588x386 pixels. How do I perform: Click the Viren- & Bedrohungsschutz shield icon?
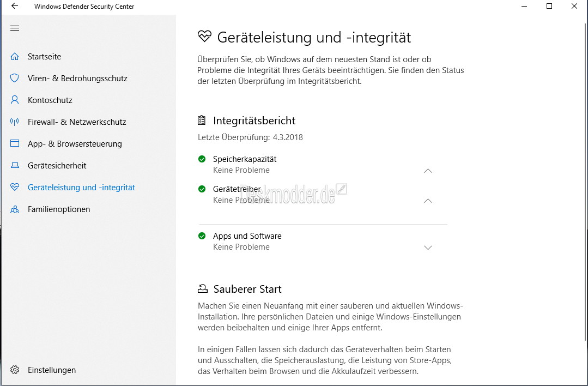point(15,79)
